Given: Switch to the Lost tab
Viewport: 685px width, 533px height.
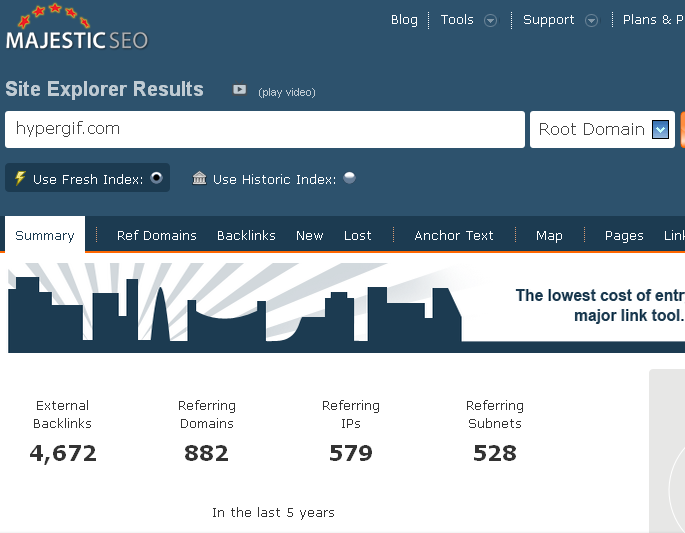Looking at the screenshot, I should [357, 235].
